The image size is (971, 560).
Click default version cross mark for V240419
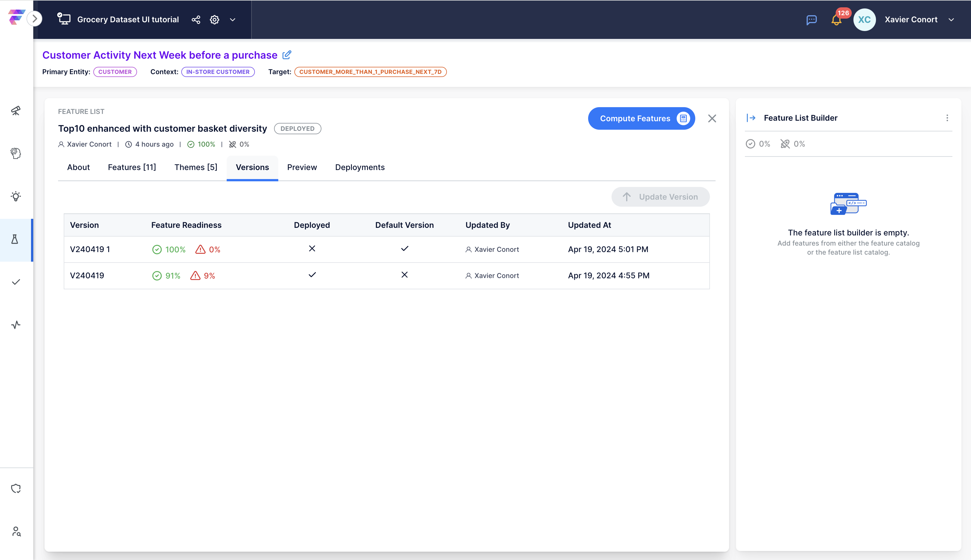(405, 275)
